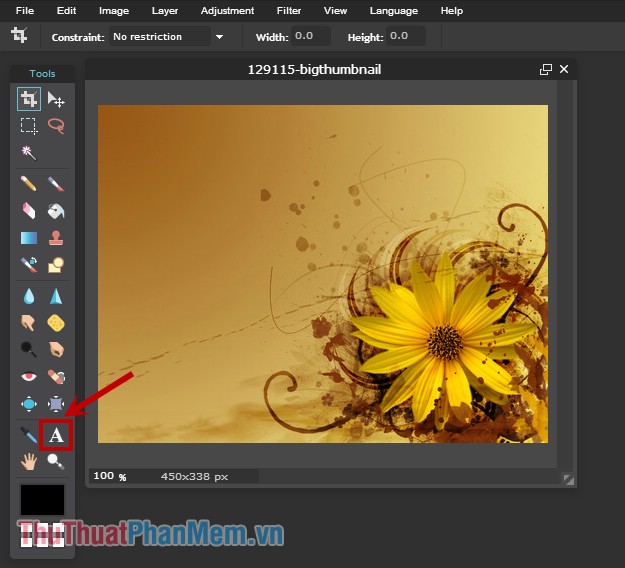Close the 129115-bigthumbnail document window
The width and height of the screenshot is (625, 568).
pos(564,69)
